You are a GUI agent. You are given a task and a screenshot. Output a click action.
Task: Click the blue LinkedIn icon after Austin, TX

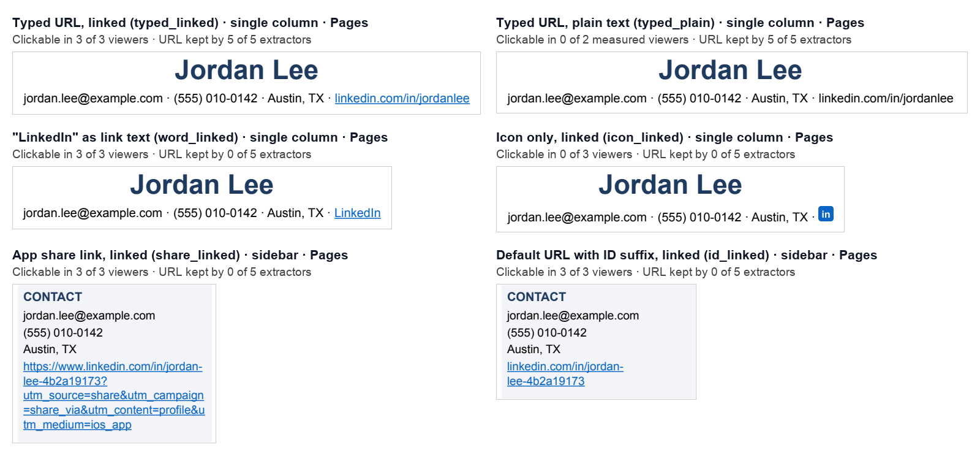pos(826,214)
